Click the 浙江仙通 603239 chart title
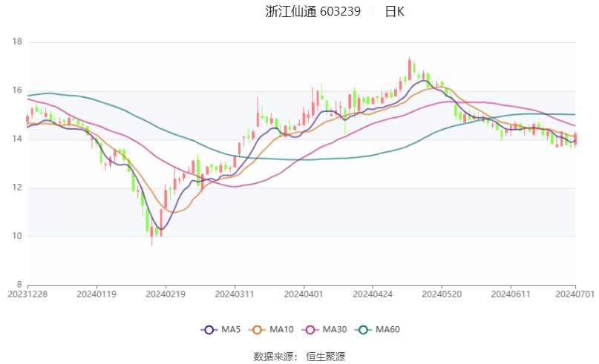The image size is (599, 364). point(312,11)
